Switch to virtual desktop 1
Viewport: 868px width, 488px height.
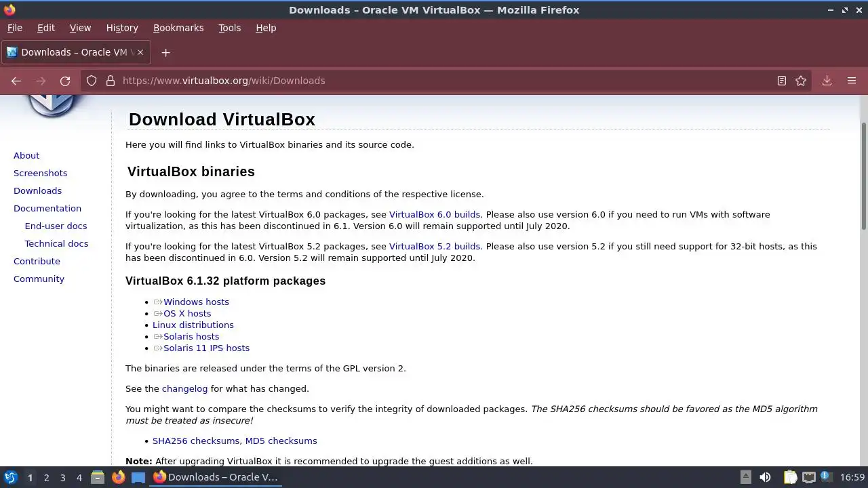(x=30, y=477)
